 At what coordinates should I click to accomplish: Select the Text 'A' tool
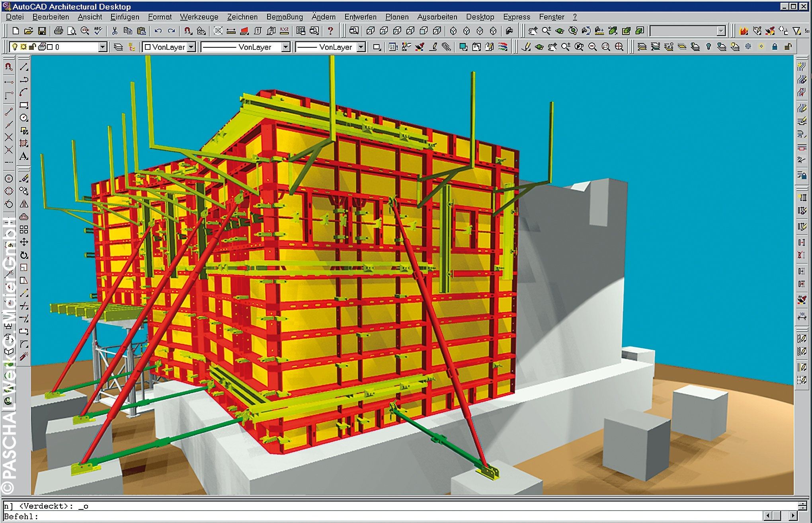[x=24, y=156]
